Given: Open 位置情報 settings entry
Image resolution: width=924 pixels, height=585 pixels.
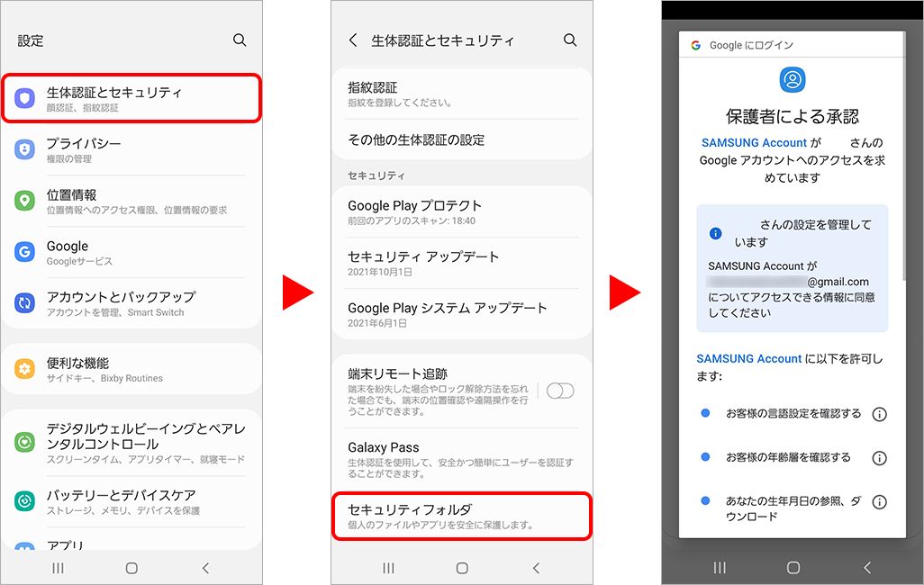Looking at the screenshot, I should pos(131,201).
